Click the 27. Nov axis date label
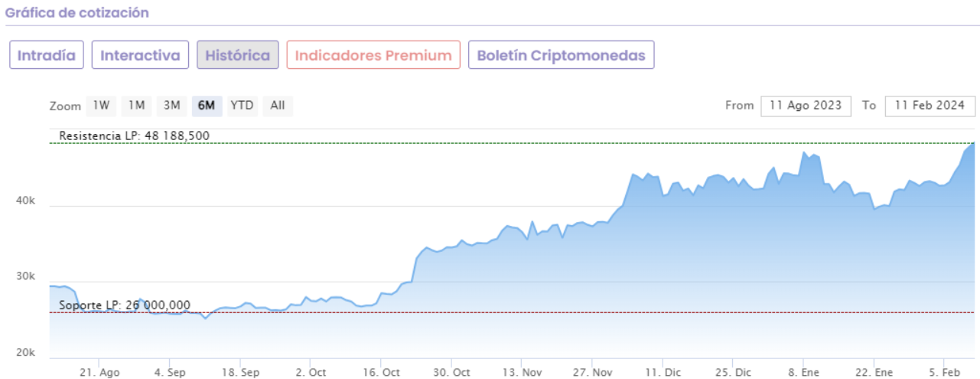Image resolution: width=980 pixels, height=379 pixels. pyautogui.click(x=592, y=372)
